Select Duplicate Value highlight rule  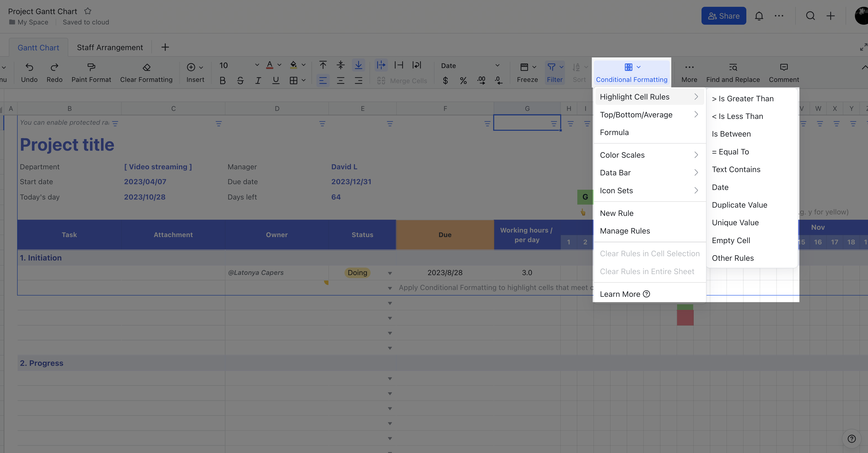click(739, 205)
